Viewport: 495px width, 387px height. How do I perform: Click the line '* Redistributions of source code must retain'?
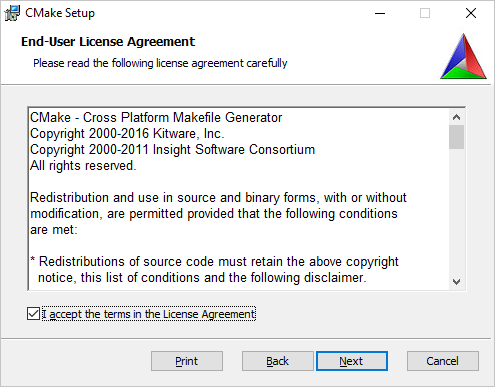coord(214,262)
